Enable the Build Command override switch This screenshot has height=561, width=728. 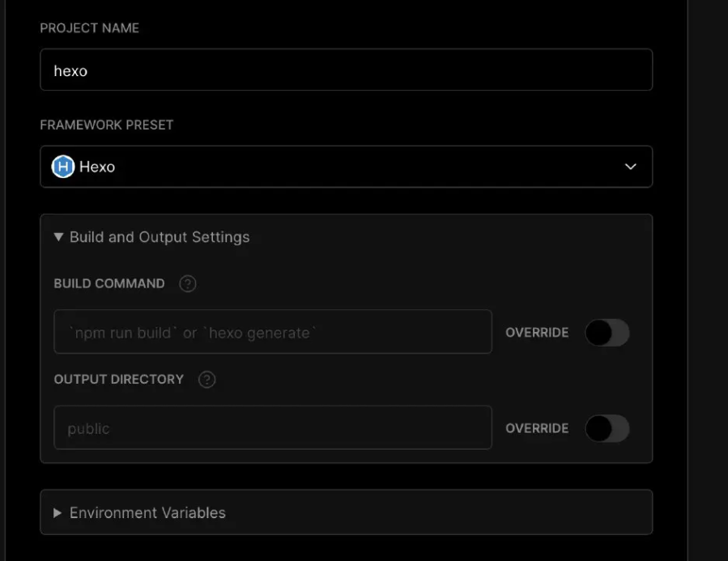click(607, 332)
